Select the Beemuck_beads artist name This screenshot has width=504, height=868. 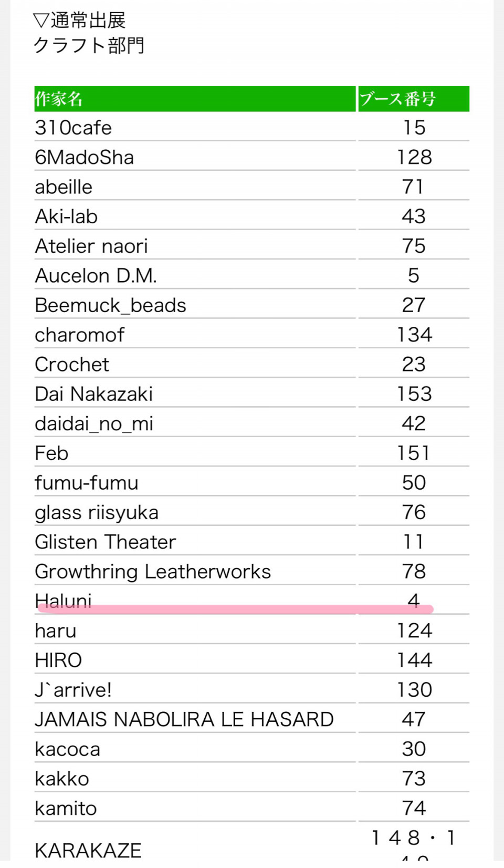(x=111, y=305)
